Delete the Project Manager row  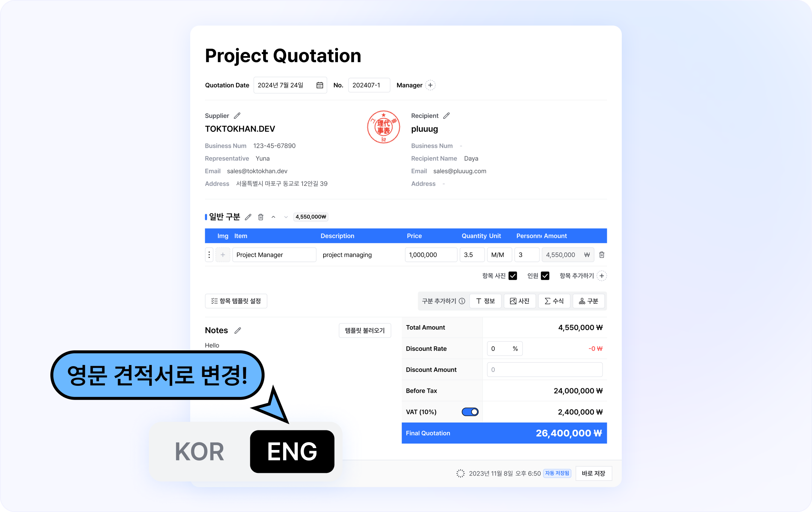[601, 255]
